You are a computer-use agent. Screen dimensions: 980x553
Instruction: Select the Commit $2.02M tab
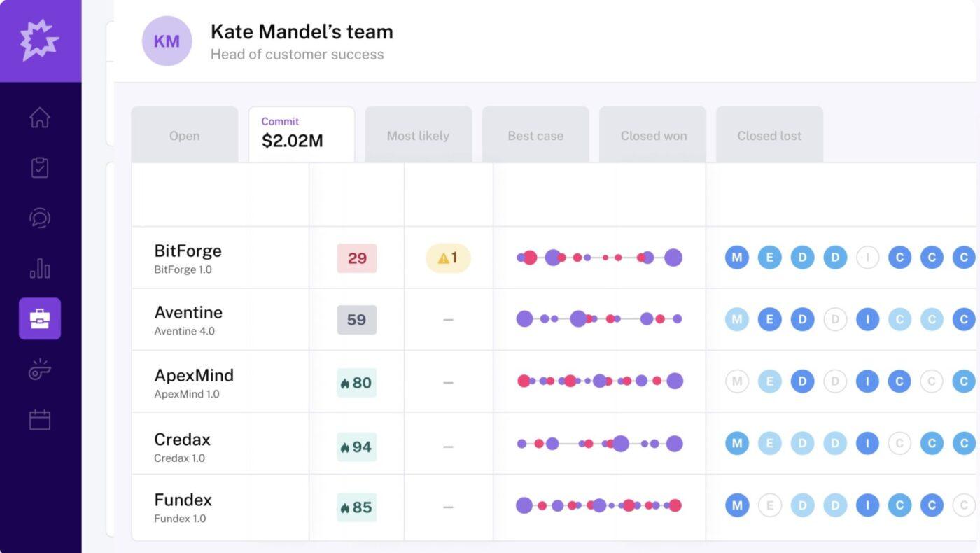pos(301,133)
